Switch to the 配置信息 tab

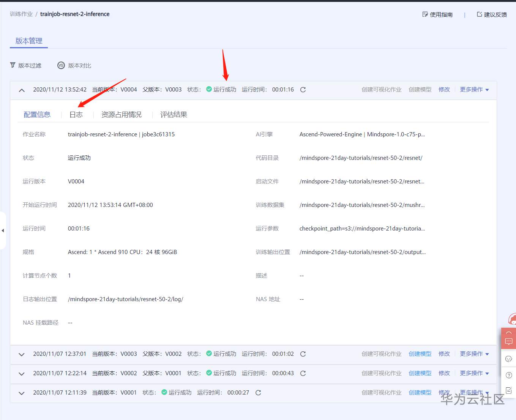pyautogui.click(x=37, y=115)
